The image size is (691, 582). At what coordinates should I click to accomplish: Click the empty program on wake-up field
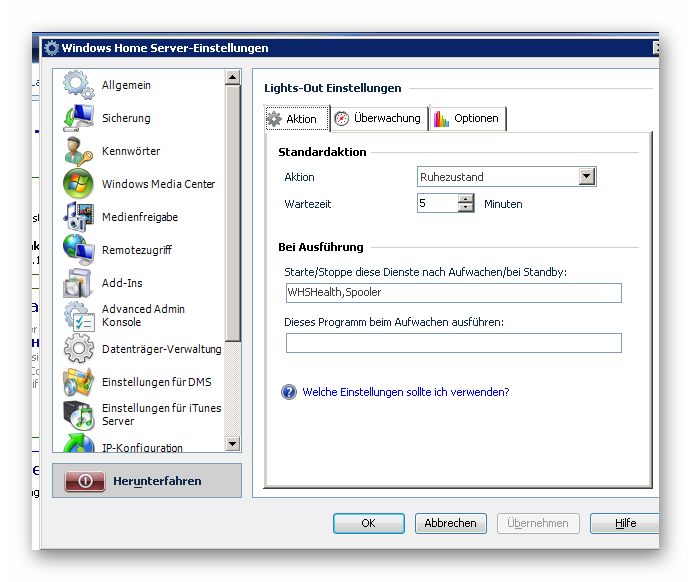[x=453, y=343]
